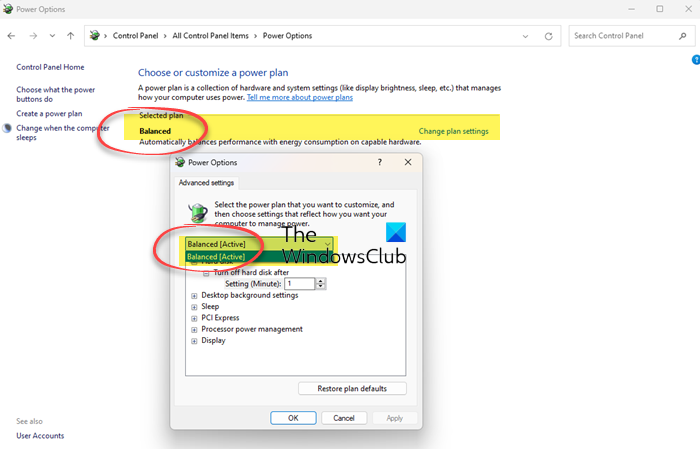Open Change when the computer sleeps
The image size is (700, 449).
point(62,133)
